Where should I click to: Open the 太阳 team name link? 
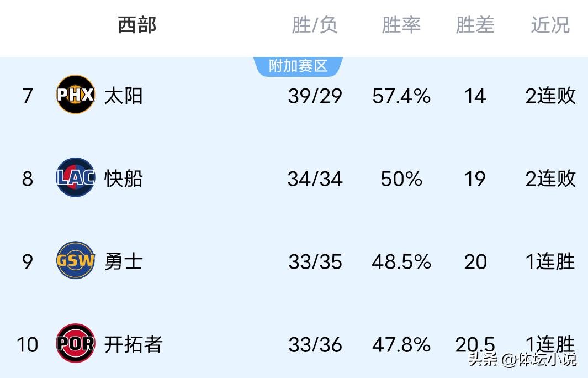click(x=124, y=96)
